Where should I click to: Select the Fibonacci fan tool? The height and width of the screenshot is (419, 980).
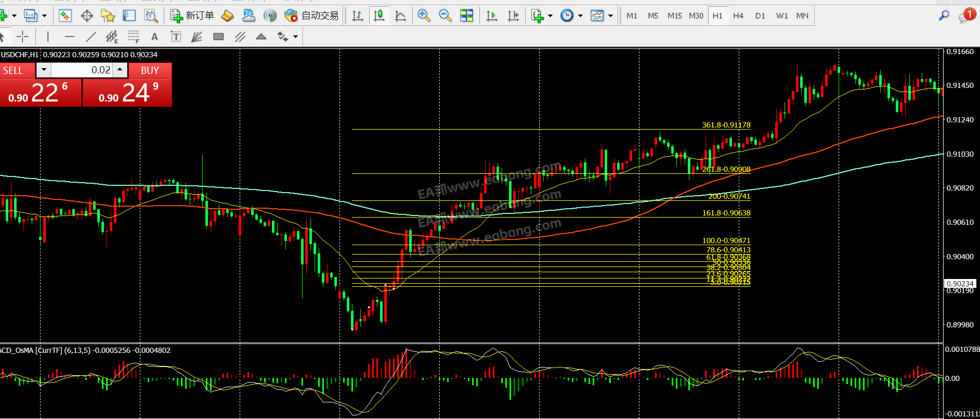(x=197, y=36)
